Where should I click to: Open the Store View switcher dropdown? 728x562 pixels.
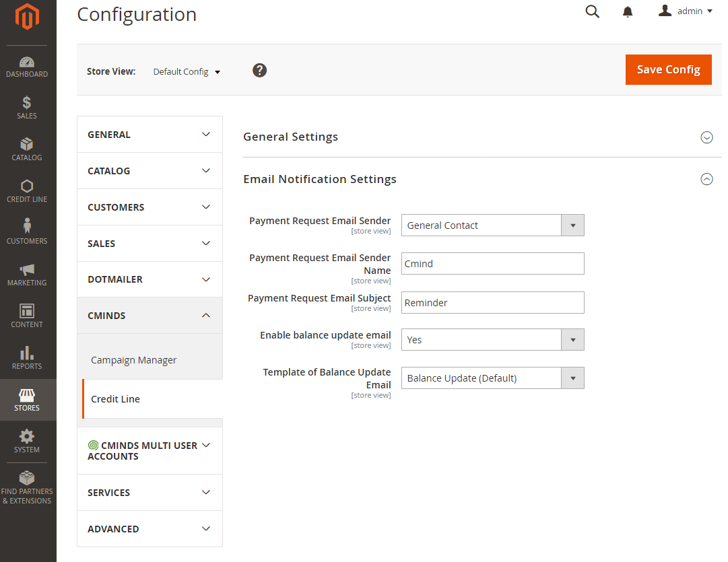[187, 72]
